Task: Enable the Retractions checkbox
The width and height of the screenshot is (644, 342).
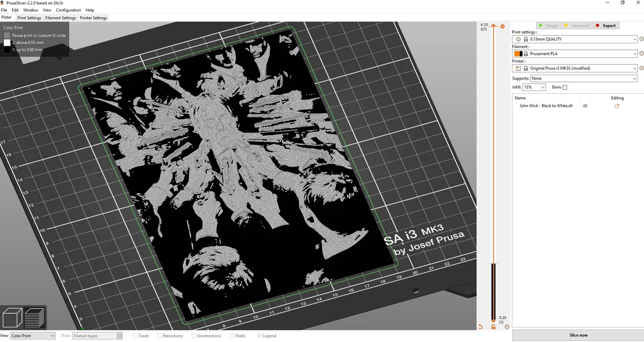Action: [x=159, y=336]
